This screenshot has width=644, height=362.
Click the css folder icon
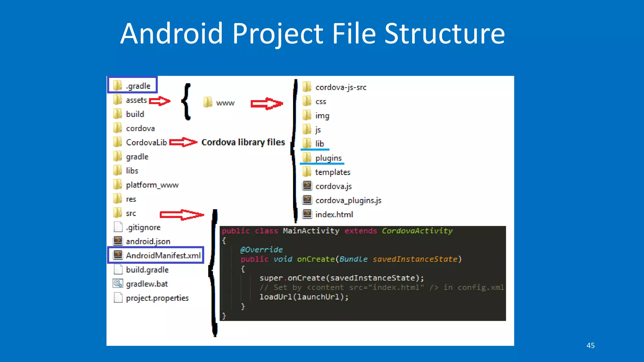307,101
